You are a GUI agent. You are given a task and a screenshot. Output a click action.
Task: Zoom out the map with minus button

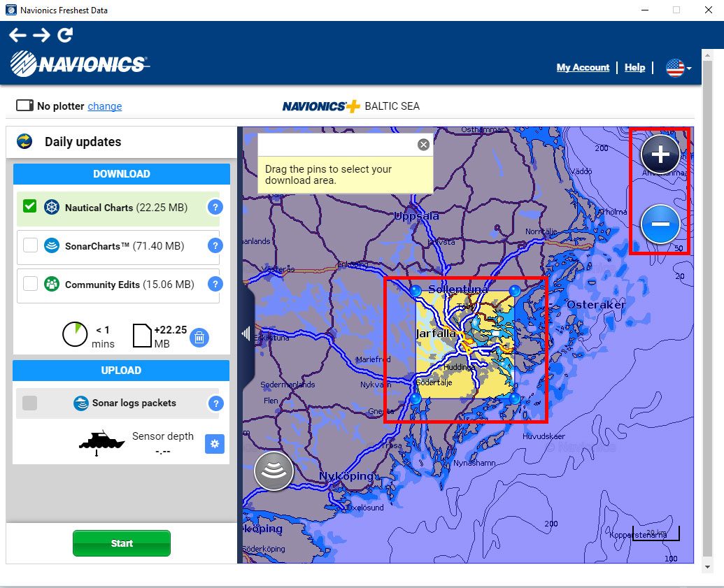pyautogui.click(x=660, y=224)
